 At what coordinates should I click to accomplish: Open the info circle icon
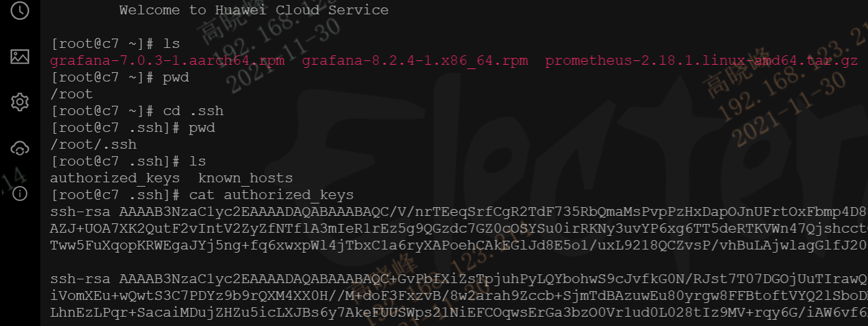pyautogui.click(x=20, y=193)
